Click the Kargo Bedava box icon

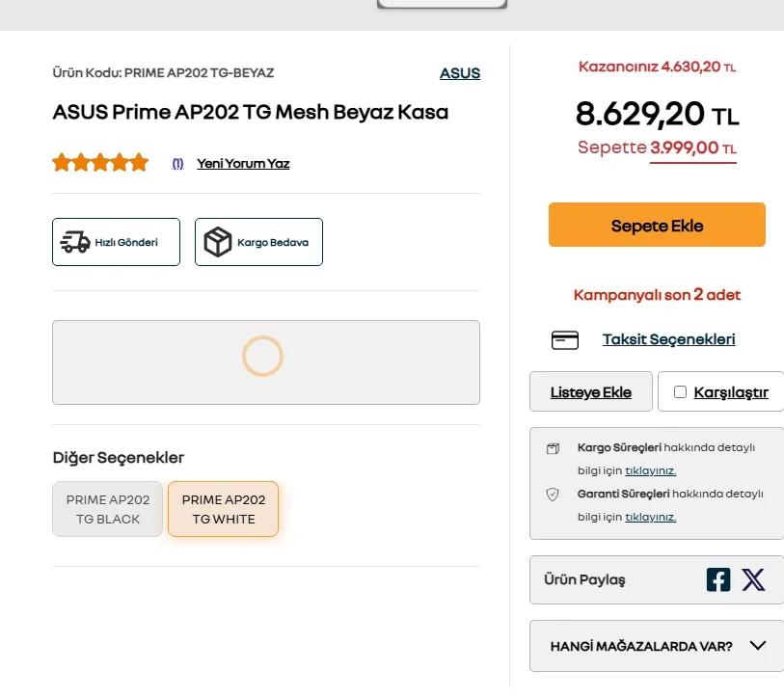(x=218, y=242)
